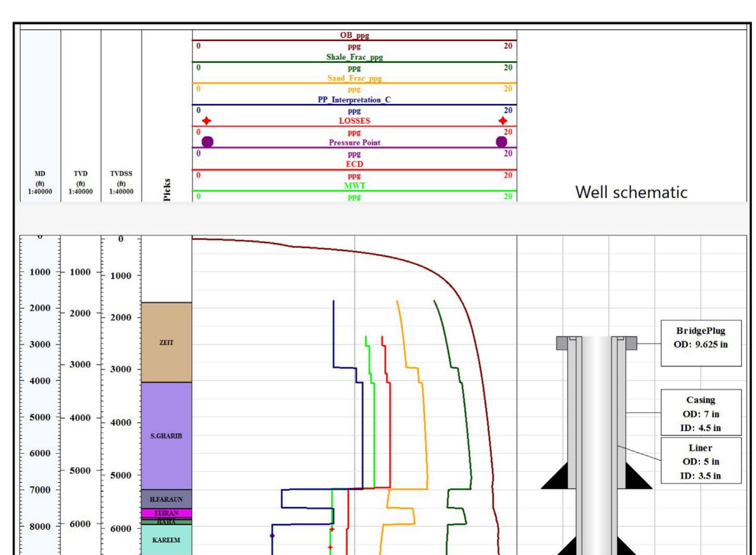
Task: Select the PP_Interpretation_C track header label
Action: point(355,100)
